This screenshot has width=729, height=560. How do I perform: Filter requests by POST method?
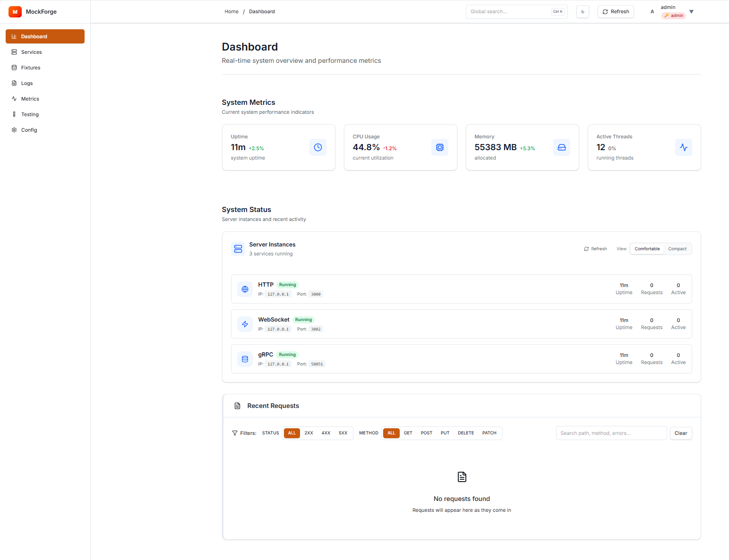coord(426,433)
